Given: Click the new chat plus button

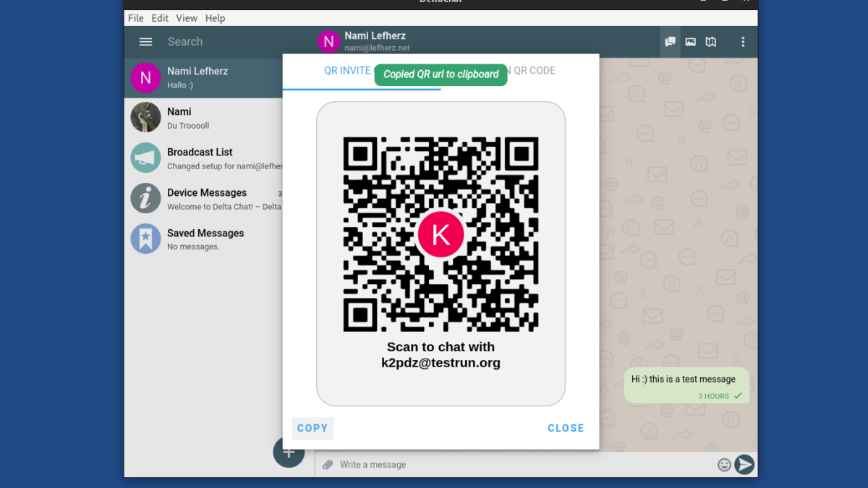Looking at the screenshot, I should click(x=289, y=451).
